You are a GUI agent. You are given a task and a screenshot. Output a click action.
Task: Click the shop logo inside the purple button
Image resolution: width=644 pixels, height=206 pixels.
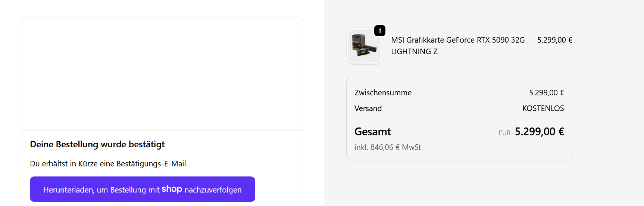tap(172, 189)
